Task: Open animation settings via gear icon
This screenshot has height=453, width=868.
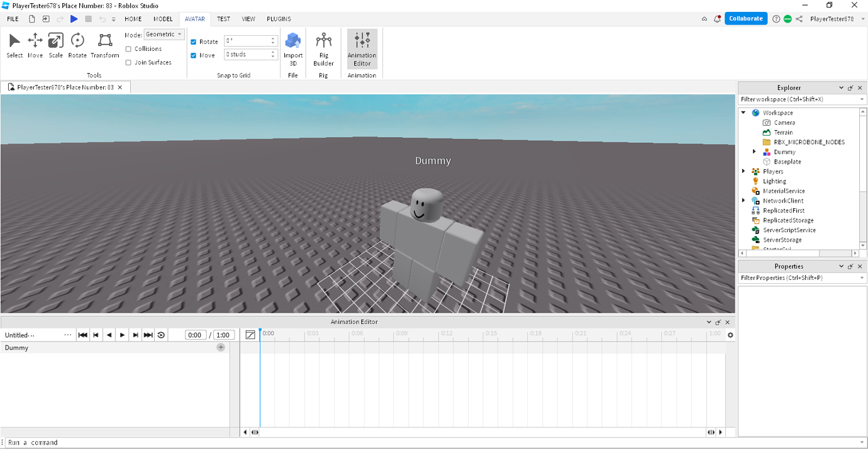Action: point(730,334)
